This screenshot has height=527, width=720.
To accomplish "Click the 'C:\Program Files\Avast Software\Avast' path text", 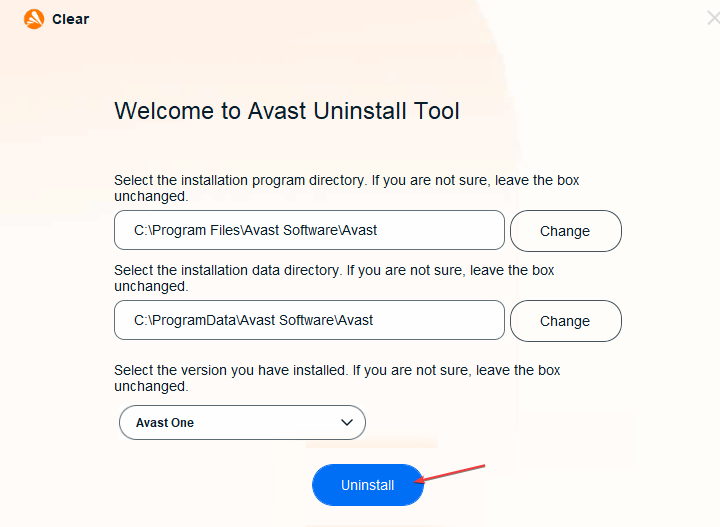I will pyautogui.click(x=255, y=230).
